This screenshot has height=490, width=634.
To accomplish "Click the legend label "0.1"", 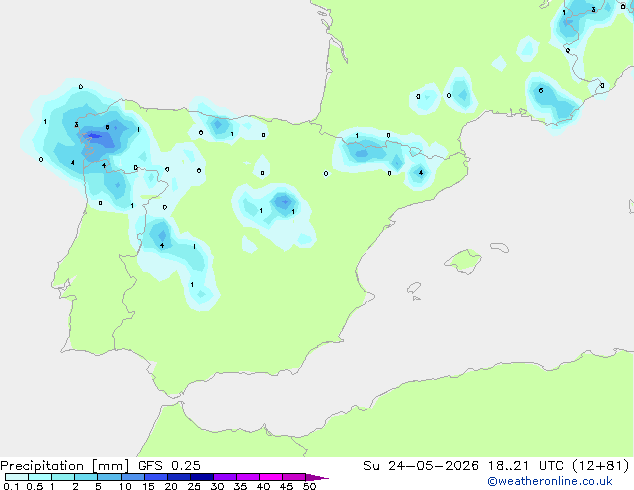I will tap(11, 486).
